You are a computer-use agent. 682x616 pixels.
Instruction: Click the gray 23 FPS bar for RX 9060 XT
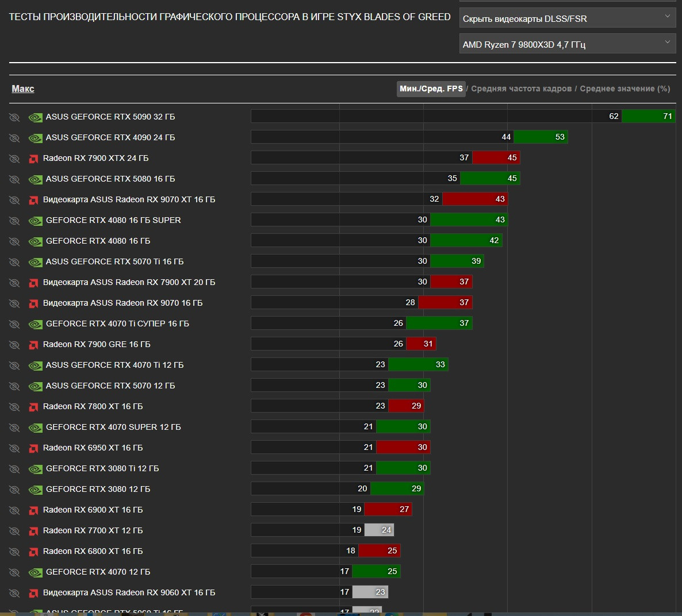[x=370, y=592]
